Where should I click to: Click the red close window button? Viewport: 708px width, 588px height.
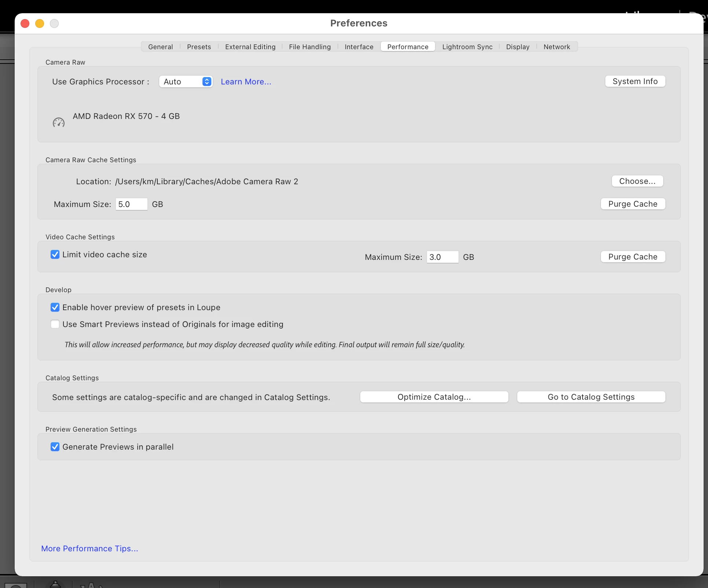25,23
